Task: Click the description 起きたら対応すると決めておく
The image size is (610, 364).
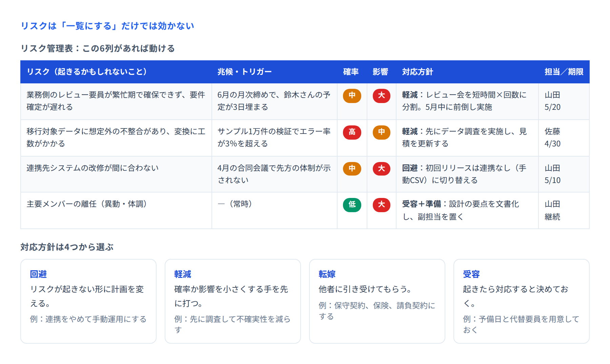Action: 515,296
